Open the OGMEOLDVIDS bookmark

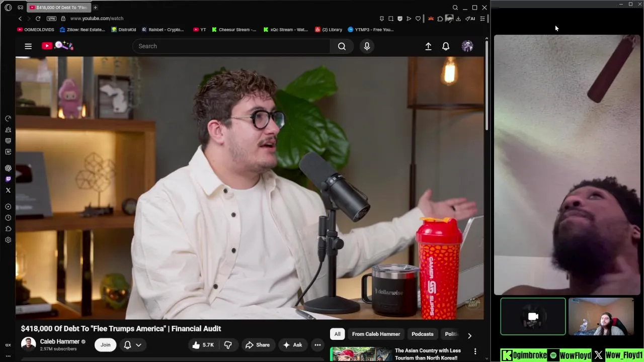pos(36,30)
